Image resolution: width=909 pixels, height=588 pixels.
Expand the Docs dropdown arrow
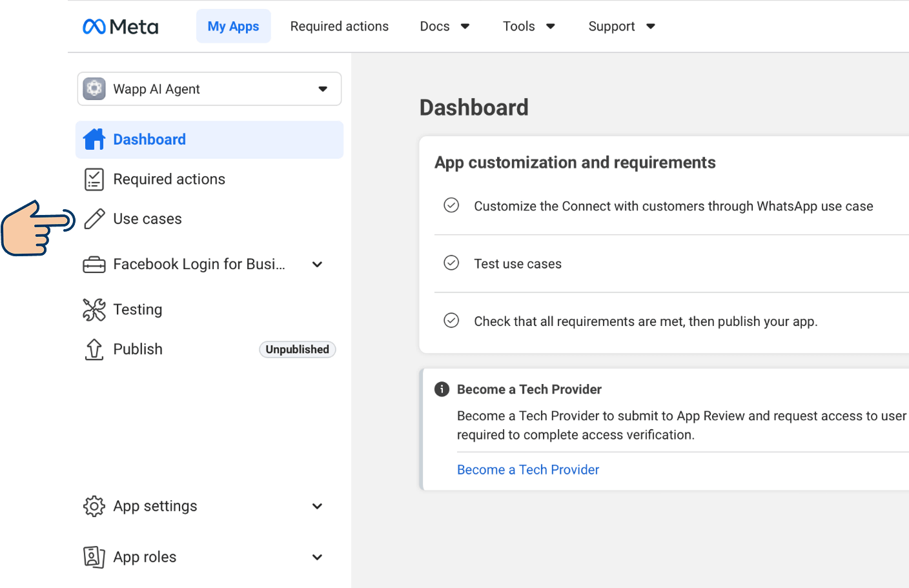[465, 26]
